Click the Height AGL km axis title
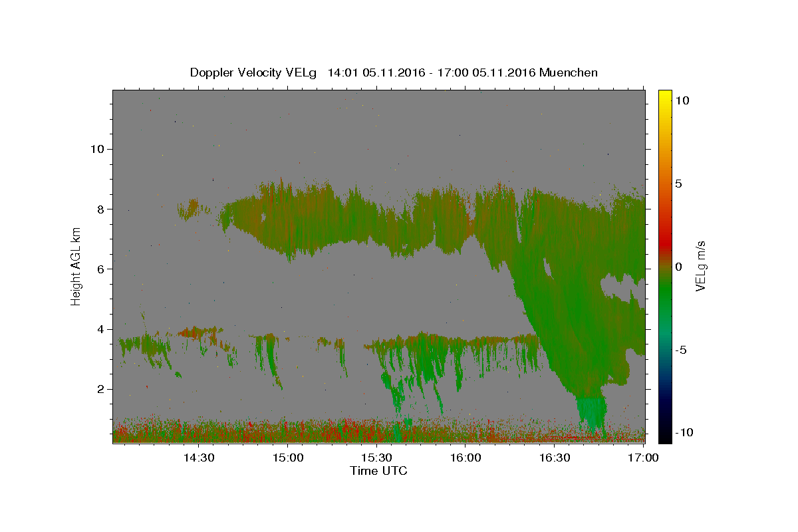This screenshot has height=532, width=798. (76, 266)
